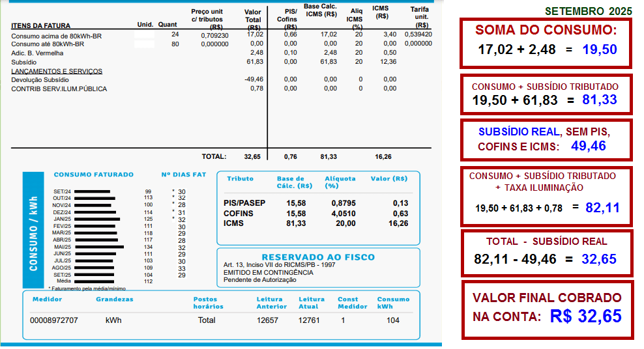
Task: Click the CONSUMO FATURADO chart title
Action: (x=93, y=174)
